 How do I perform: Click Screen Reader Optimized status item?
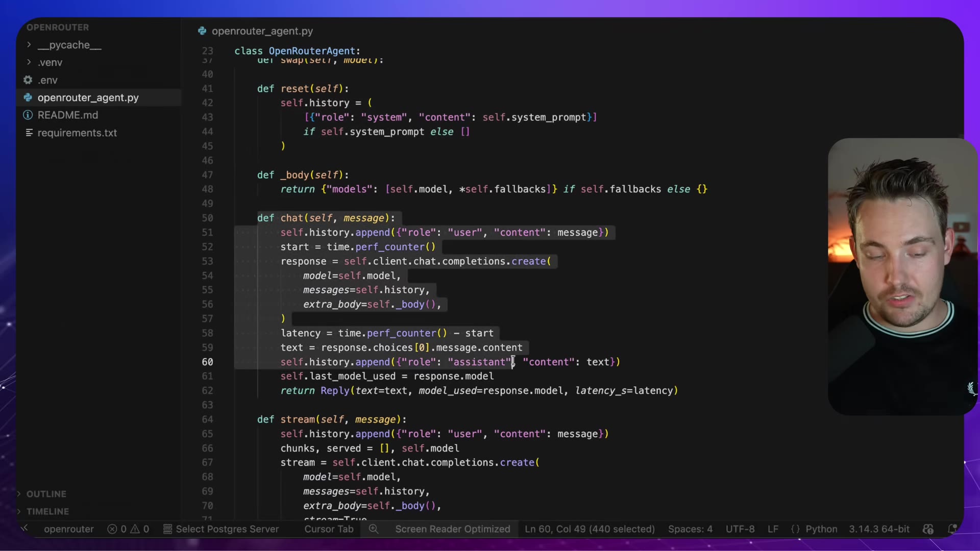pos(452,529)
